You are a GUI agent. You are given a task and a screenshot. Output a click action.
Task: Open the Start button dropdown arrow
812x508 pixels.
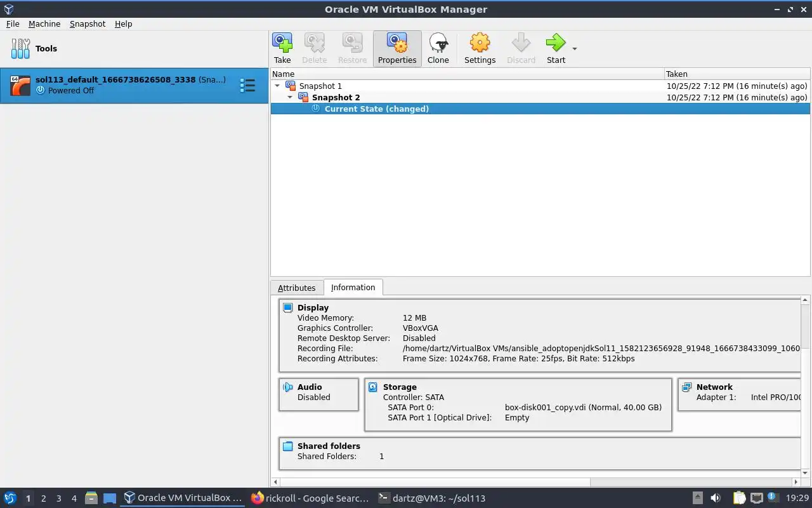point(575,49)
